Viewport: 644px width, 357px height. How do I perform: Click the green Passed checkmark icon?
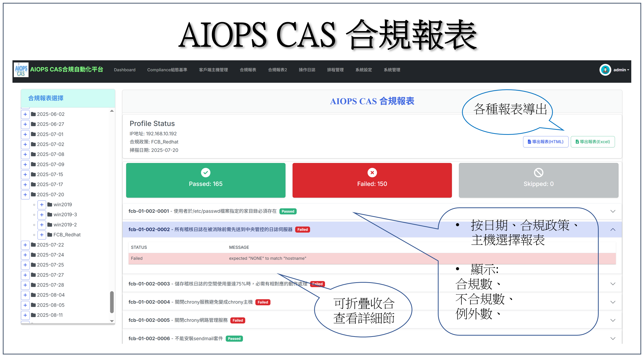tap(205, 173)
